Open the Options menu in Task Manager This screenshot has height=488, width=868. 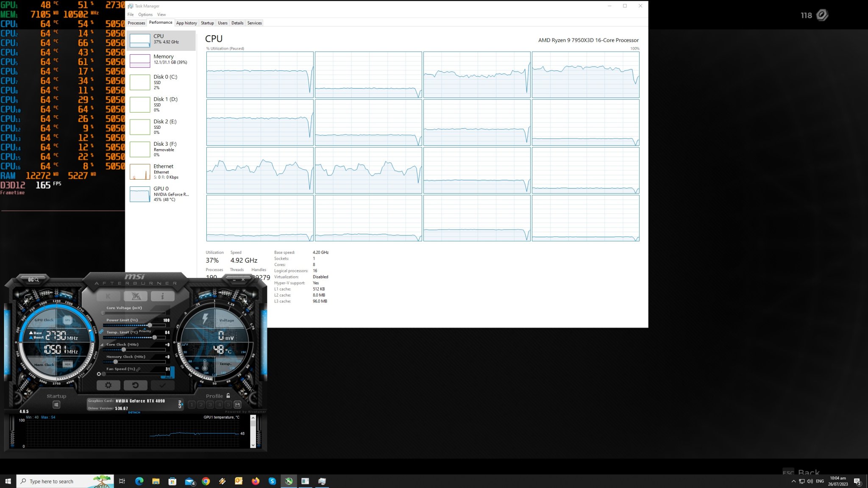[x=145, y=14]
